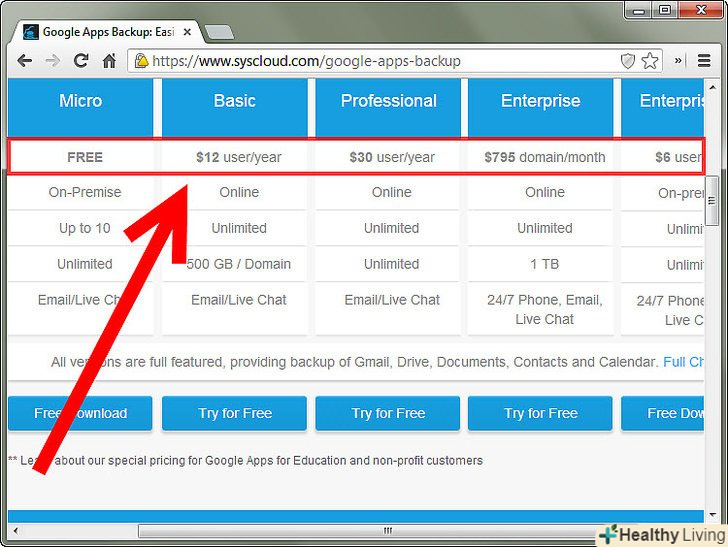Click the $795 domain/month price
Screen dimensions: 728x547
(545, 157)
